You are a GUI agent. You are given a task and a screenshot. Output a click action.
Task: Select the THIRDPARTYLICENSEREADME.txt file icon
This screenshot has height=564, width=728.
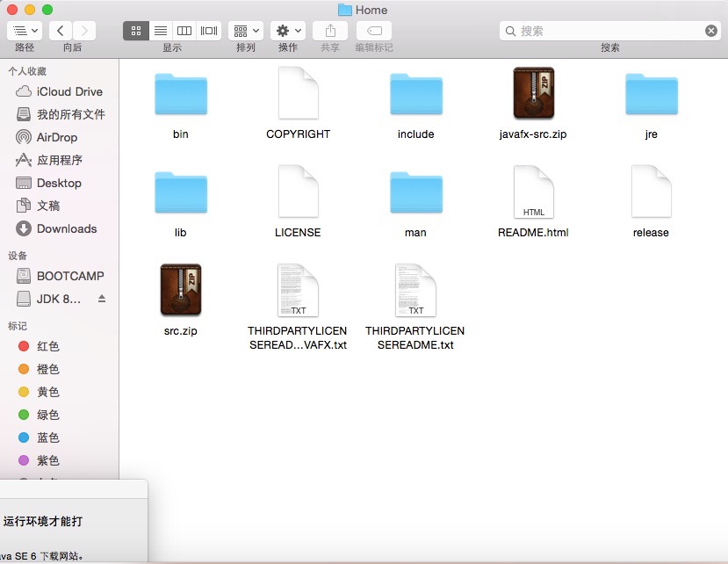coord(416,290)
